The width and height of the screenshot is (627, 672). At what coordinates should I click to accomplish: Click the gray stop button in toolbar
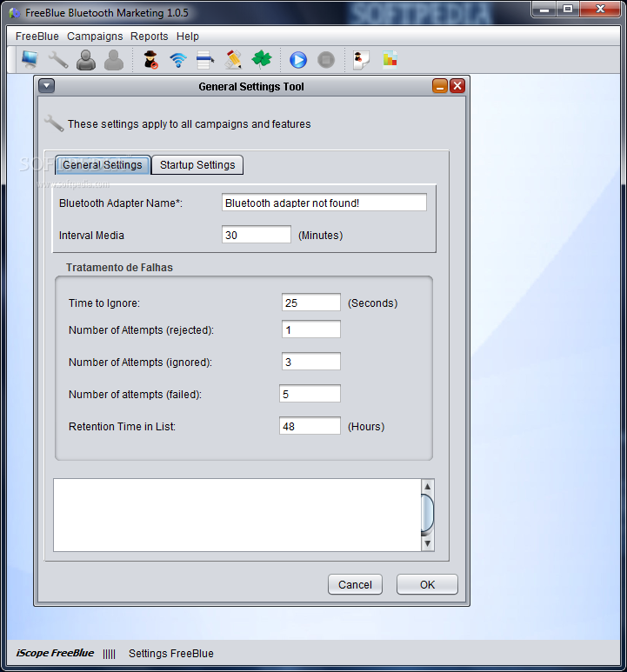tap(326, 60)
